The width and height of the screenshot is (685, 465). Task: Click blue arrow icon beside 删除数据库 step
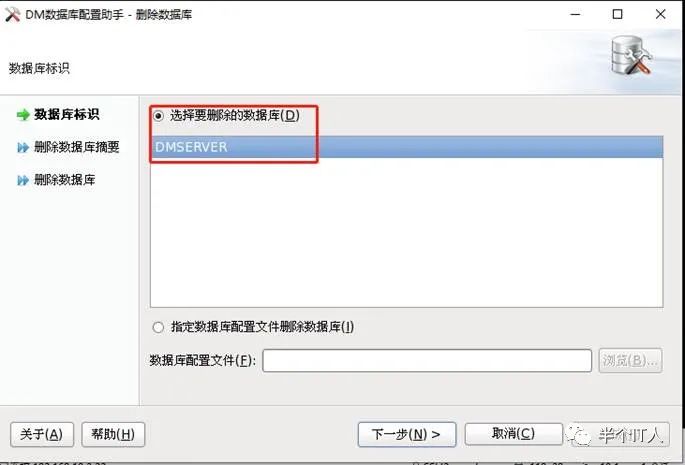coord(23,180)
